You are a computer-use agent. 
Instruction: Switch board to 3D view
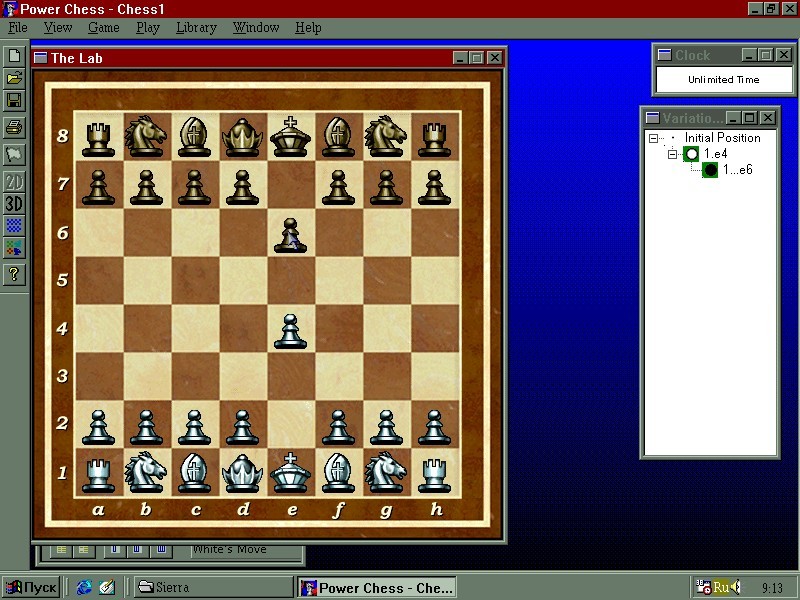[x=14, y=204]
